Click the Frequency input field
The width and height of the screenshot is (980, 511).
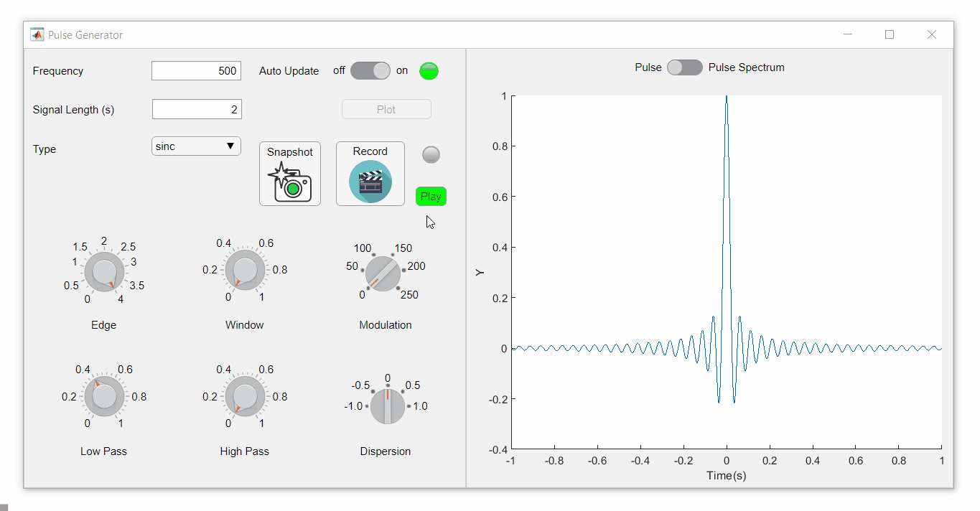[x=196, y=71]
